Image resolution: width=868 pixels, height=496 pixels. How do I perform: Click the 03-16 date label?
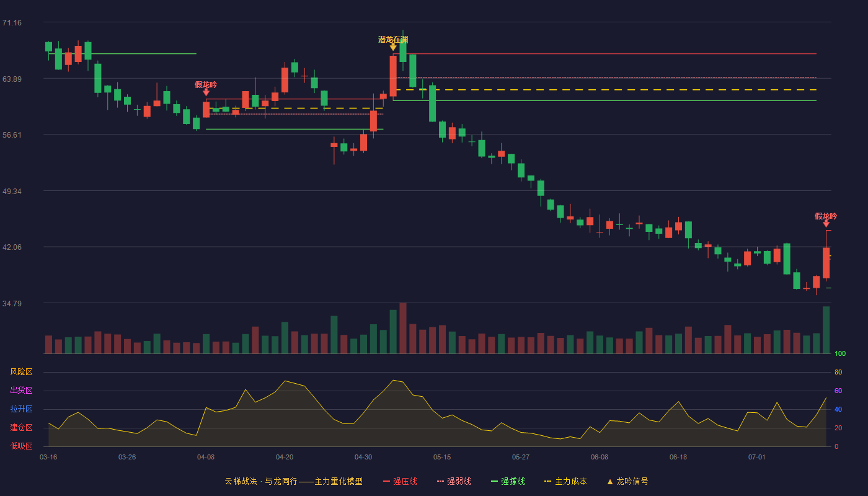click(x=48, y=457)
